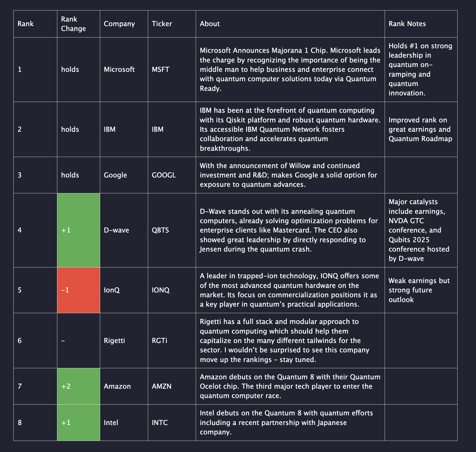This screenshot has width=476, height=452.
Task: Click the red -1 rank change cell
Action: 78,290
